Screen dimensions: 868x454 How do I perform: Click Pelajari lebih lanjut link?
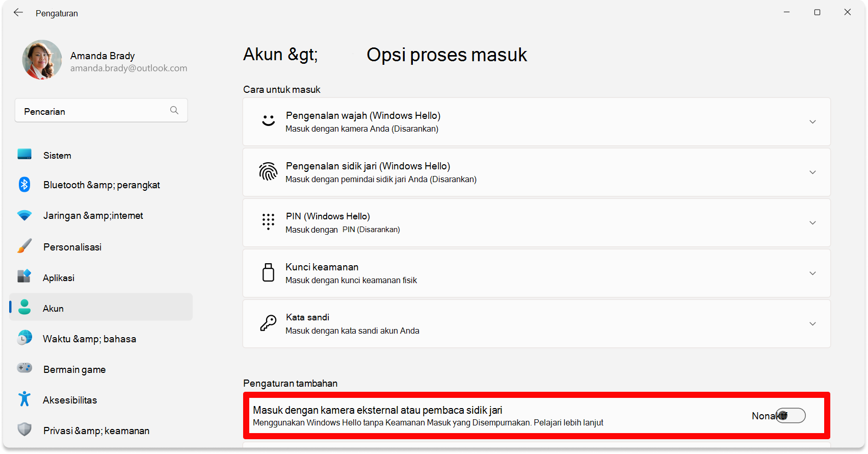click(568, 423)
